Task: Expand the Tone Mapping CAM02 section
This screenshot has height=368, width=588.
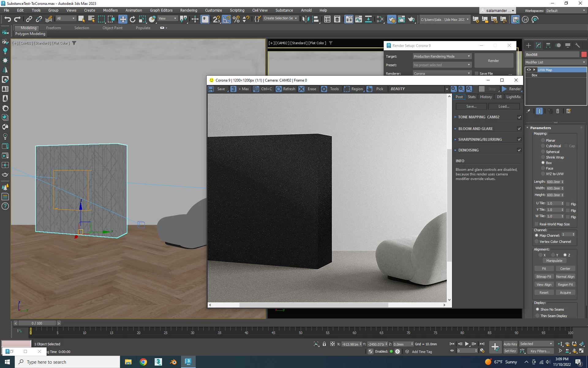Action: point(456,117)
